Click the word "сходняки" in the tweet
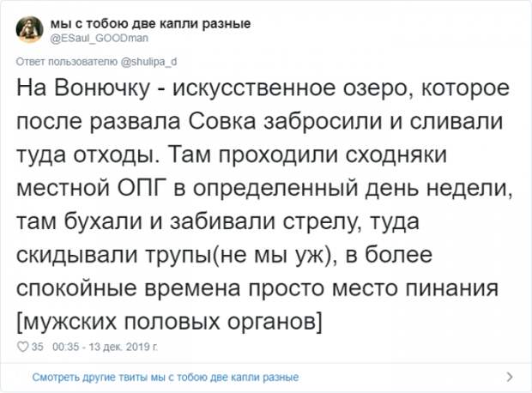 pos(396,154)
